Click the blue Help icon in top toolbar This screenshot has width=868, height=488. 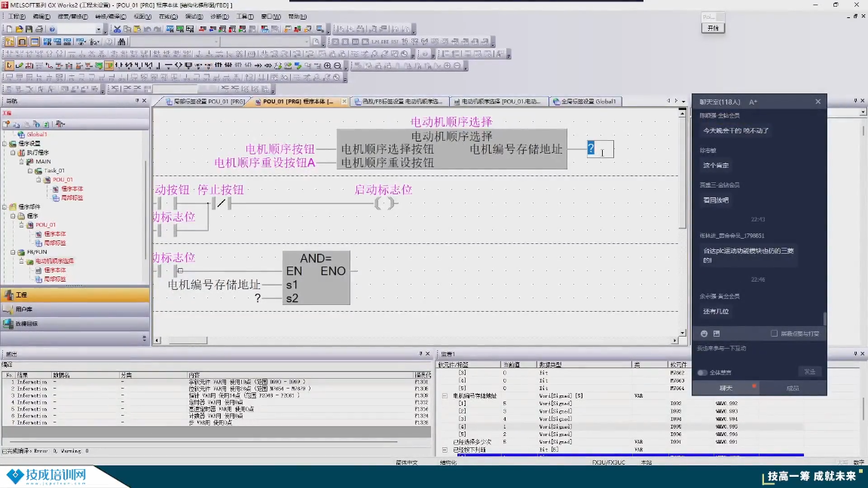click(x=52, y=29)
